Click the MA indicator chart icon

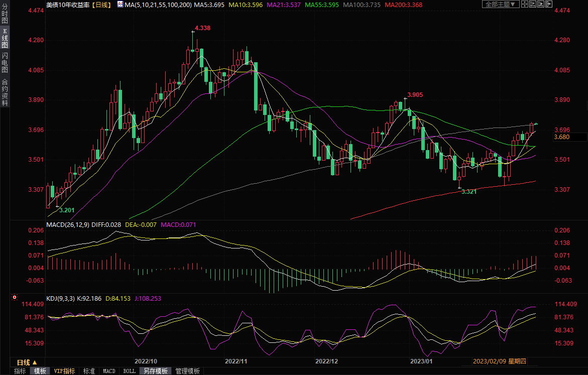[x=120, y=4]
